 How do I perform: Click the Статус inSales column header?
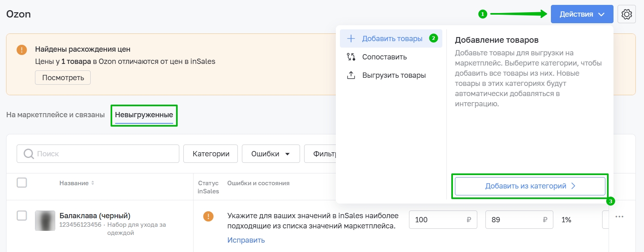click(208, 187)
